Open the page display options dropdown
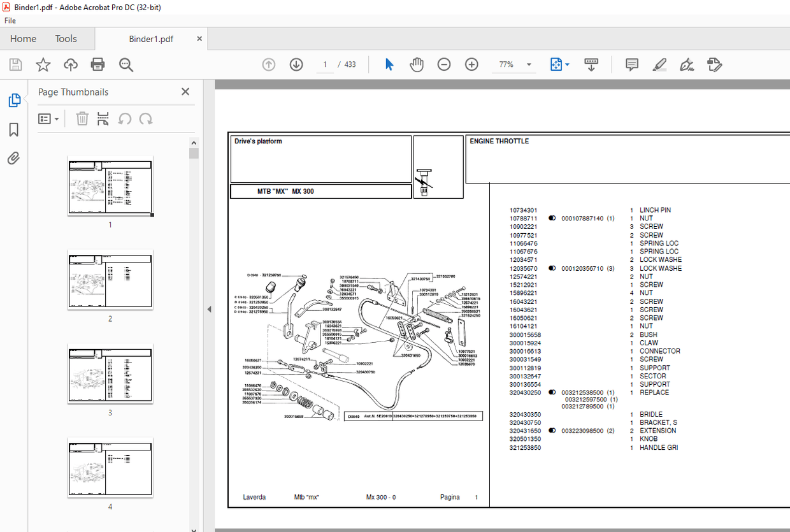 559,64
